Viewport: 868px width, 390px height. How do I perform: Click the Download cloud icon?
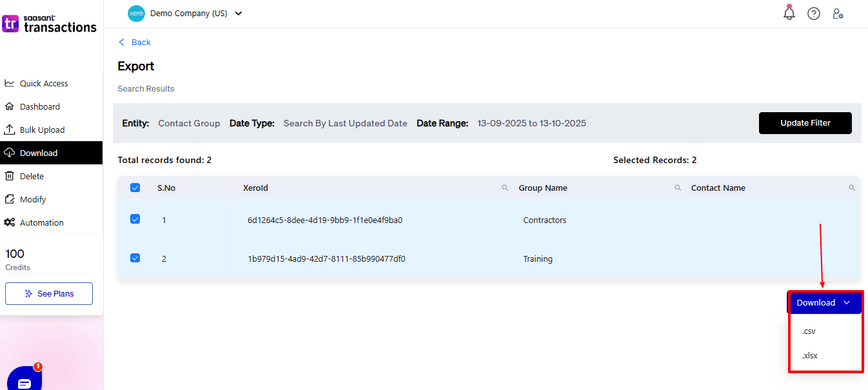click(x=10, y=153)
